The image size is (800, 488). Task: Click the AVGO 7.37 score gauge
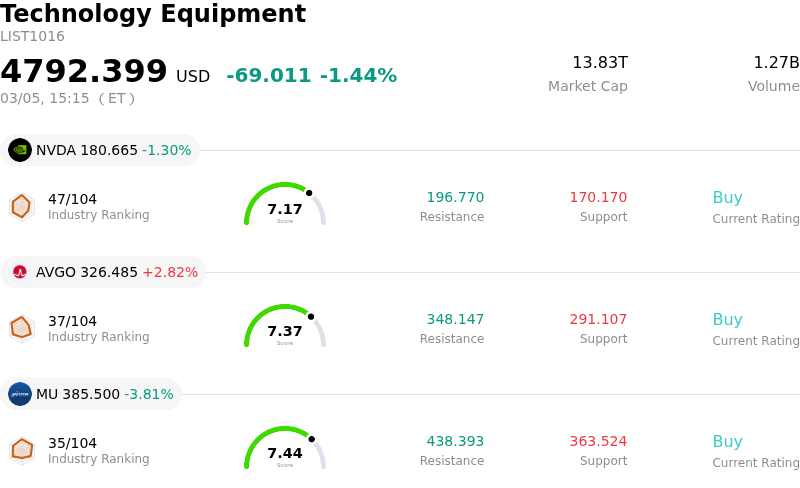(285, 328)
